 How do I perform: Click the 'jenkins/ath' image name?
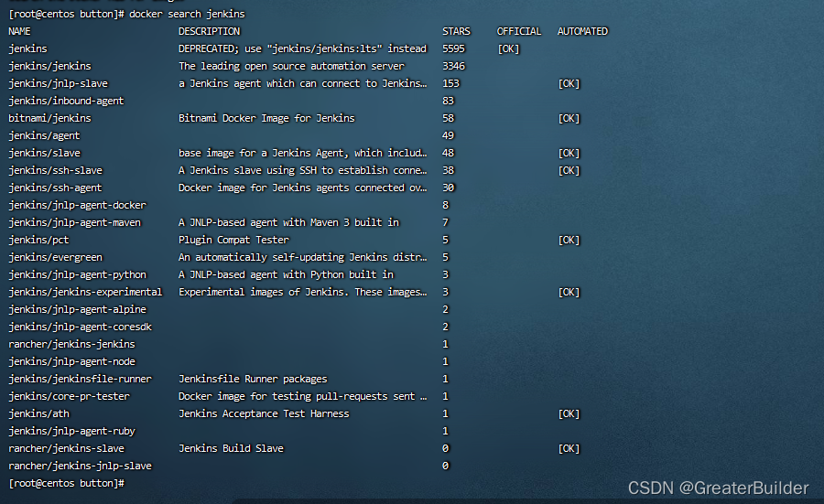tap(38, 413)
